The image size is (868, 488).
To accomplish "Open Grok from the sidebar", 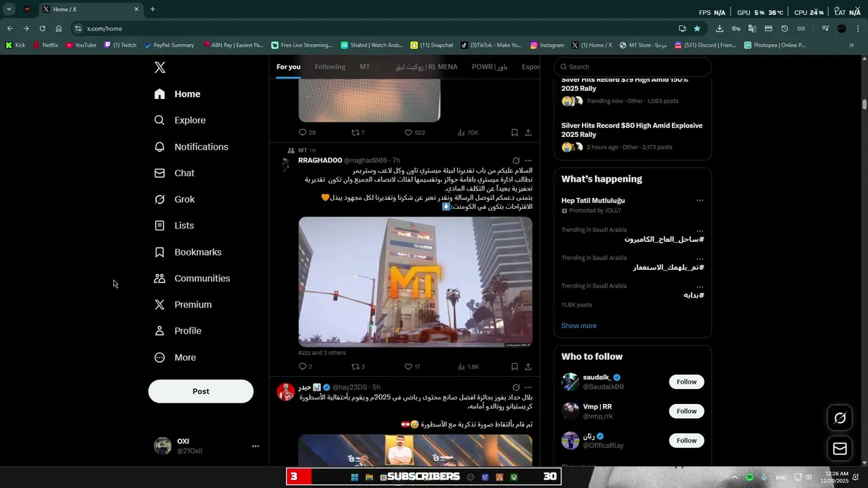I will pos(174,199).
